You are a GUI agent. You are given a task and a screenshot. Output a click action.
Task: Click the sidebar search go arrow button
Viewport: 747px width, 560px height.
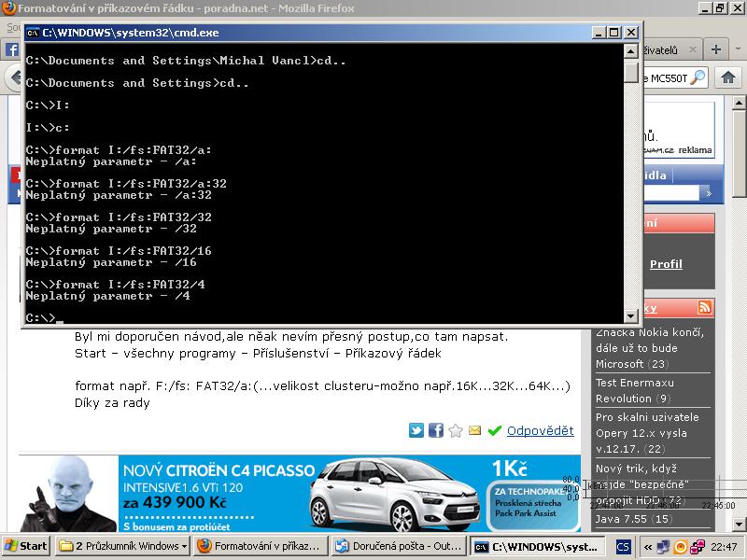click(x=709, y=193)
